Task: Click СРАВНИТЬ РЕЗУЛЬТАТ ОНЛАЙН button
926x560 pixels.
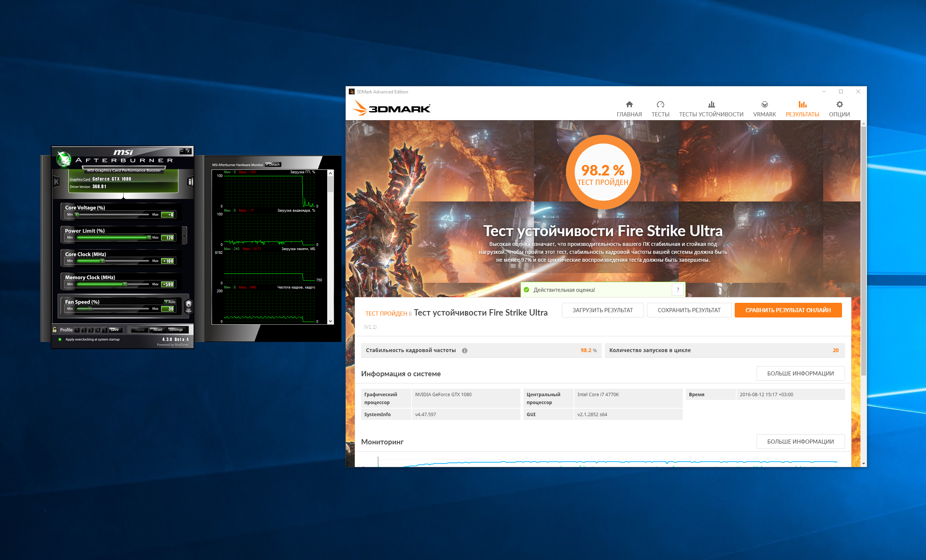Action: coord(788,310)
